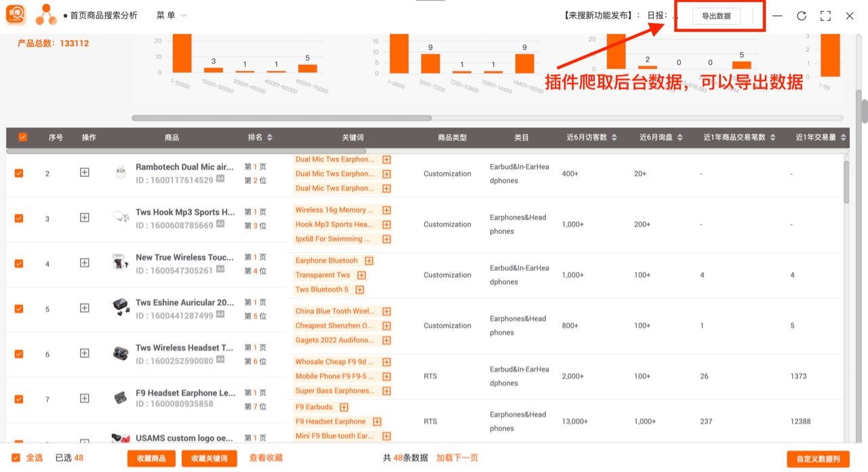This screenshot has width=868, height=472.
Task: Add keyword 'F9 Earbuds' plus icon
Action: [x=344, y=407]
